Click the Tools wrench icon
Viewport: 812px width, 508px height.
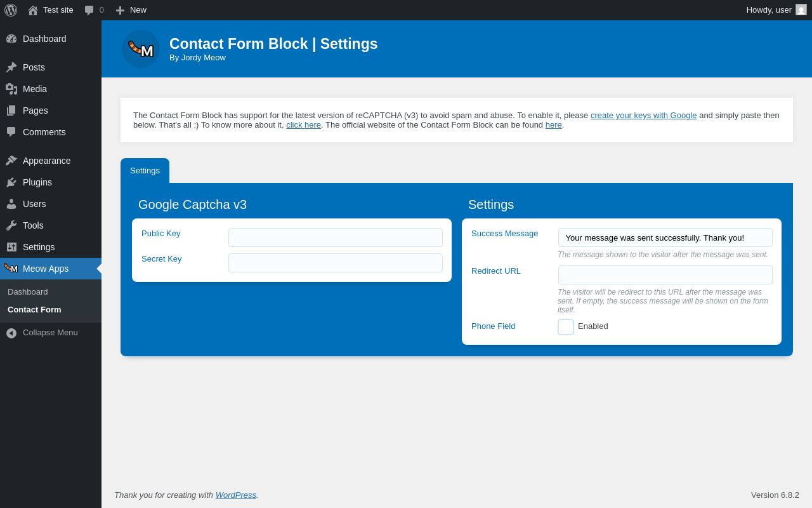pos(11,225)
